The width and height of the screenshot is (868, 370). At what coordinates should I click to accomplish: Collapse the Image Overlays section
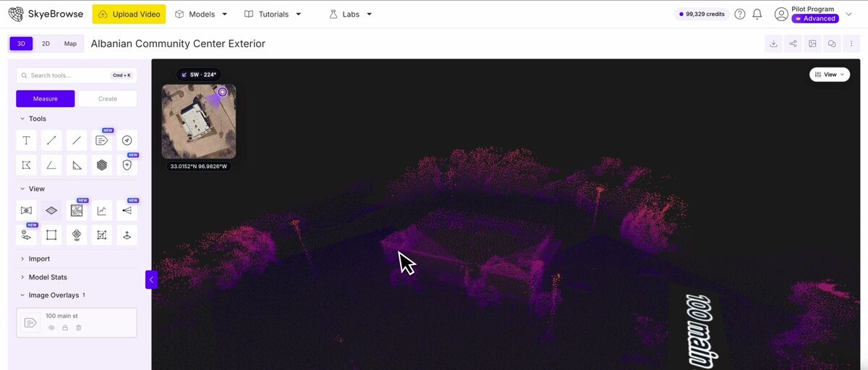point(52,295)
